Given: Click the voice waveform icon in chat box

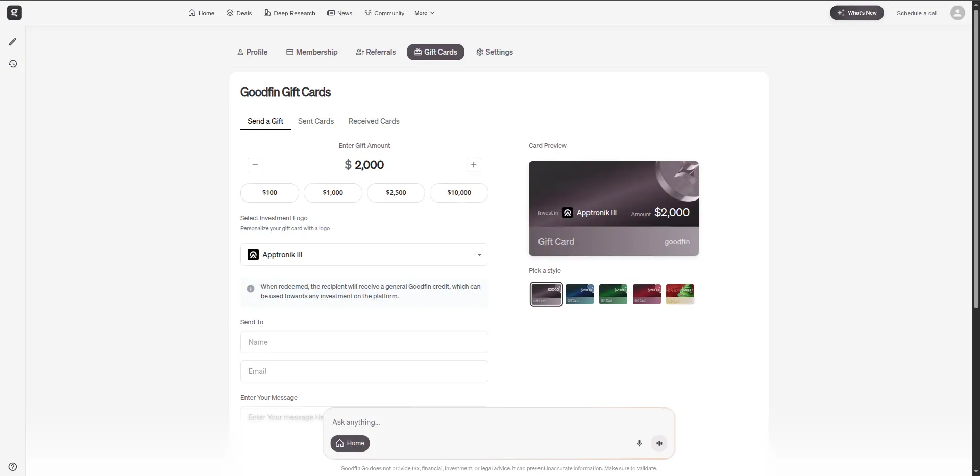Looking at the screenshot, I should [x=659, y=443].
